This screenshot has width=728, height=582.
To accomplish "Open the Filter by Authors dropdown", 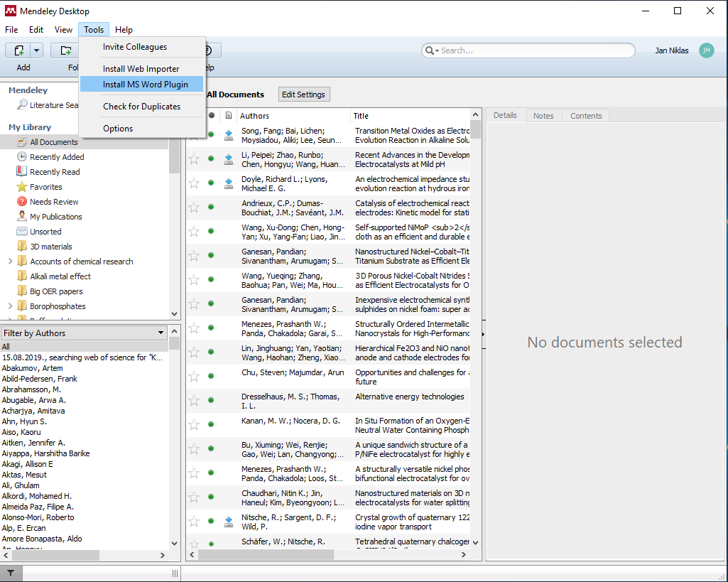I will coord(161,333).
